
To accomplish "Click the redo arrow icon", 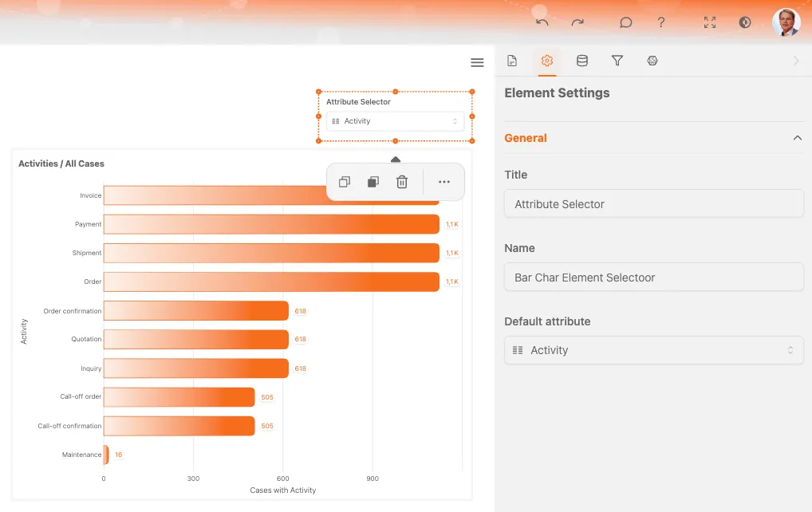I will (x=577, y=22).
